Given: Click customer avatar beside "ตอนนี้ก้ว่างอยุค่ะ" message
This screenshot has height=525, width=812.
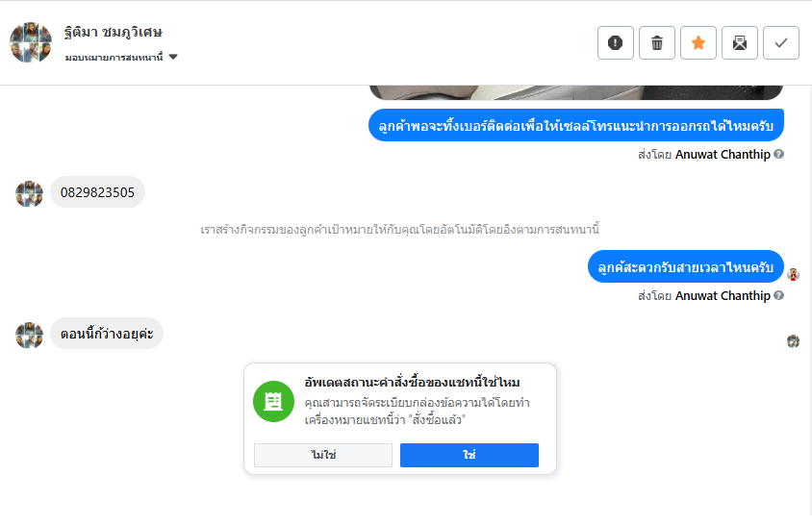Looking at the screenshot, I should [x=30, y=335].
